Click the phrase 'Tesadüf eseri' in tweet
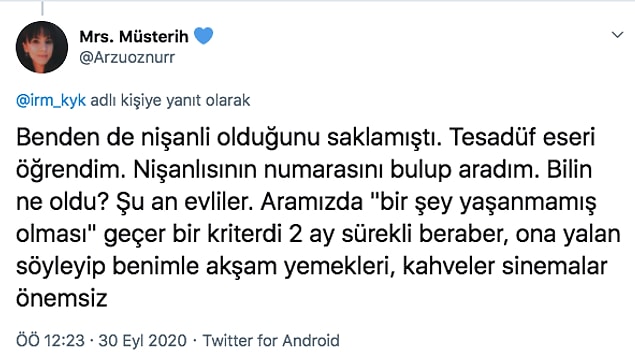Viewport: 635px width, 363px height. 522,138
